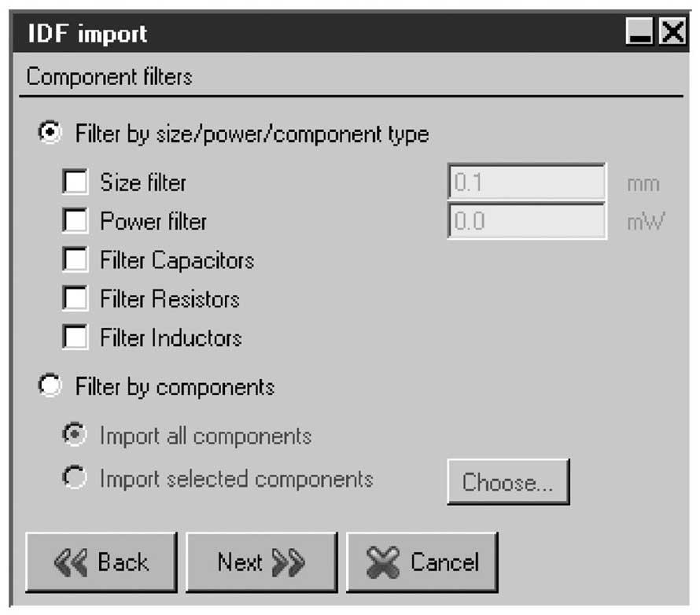
Task: Select Import all components radio
Action: pos(75,435)
